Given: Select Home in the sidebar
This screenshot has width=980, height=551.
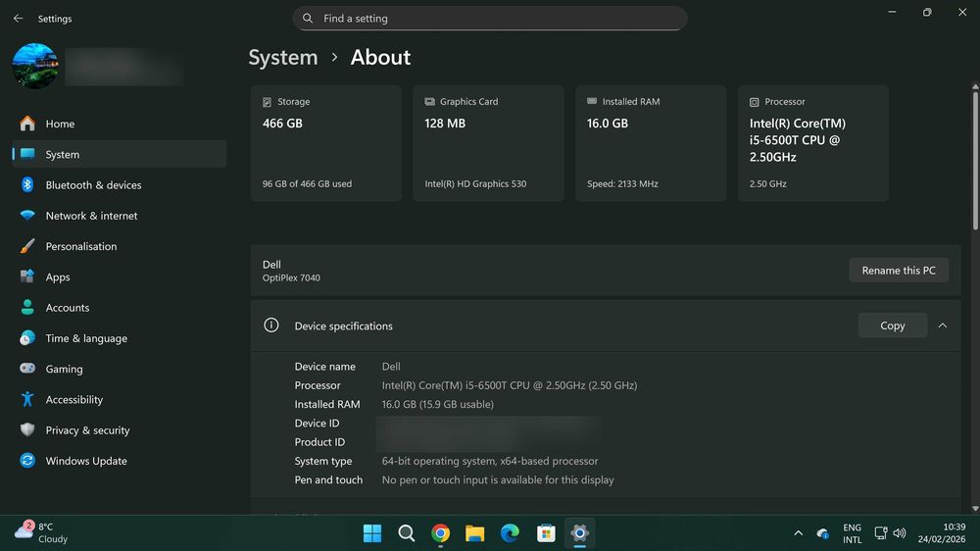Looking at the screenshot, I should click(x=60, y=124).
